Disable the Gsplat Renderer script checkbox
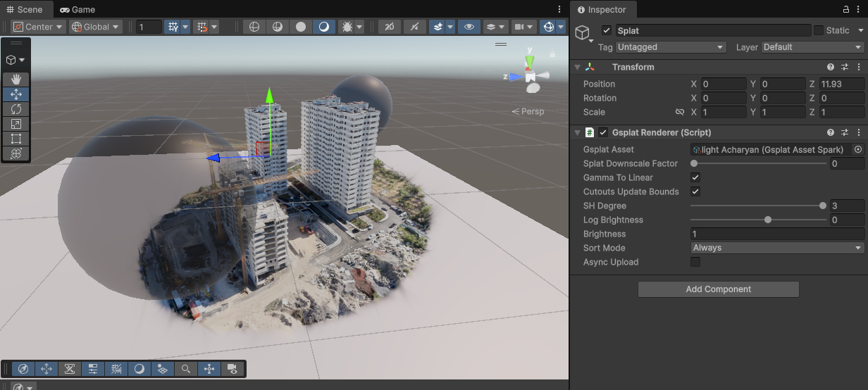The image size is (868, 390). [x=603, y=132]
